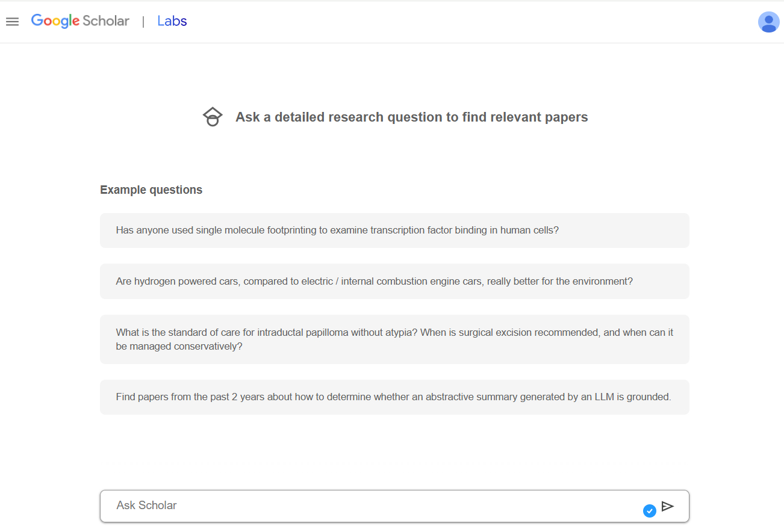784x532 pixels.
Task: Click the divider between Scholar and Labs
Action: pyautogui.click(x=143, y=22)
